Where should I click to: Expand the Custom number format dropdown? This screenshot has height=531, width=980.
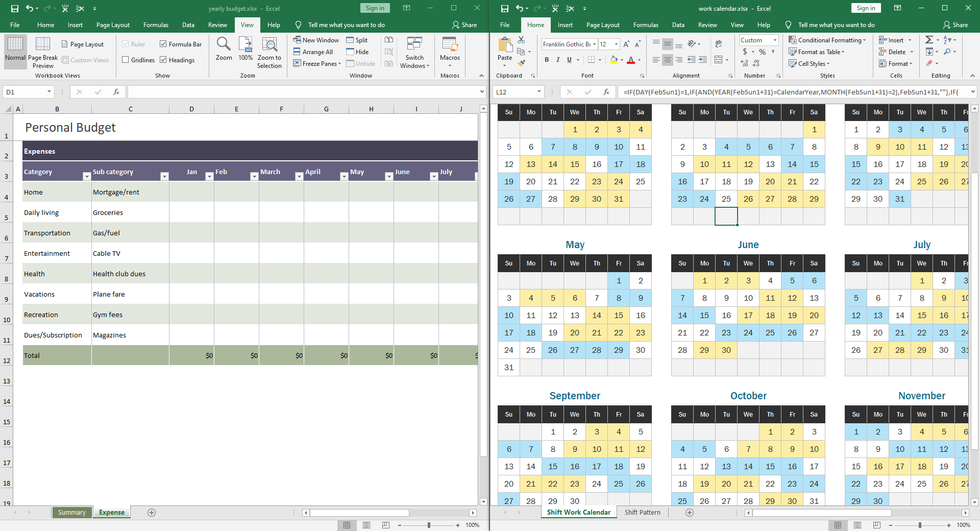(x=775, y=40)
